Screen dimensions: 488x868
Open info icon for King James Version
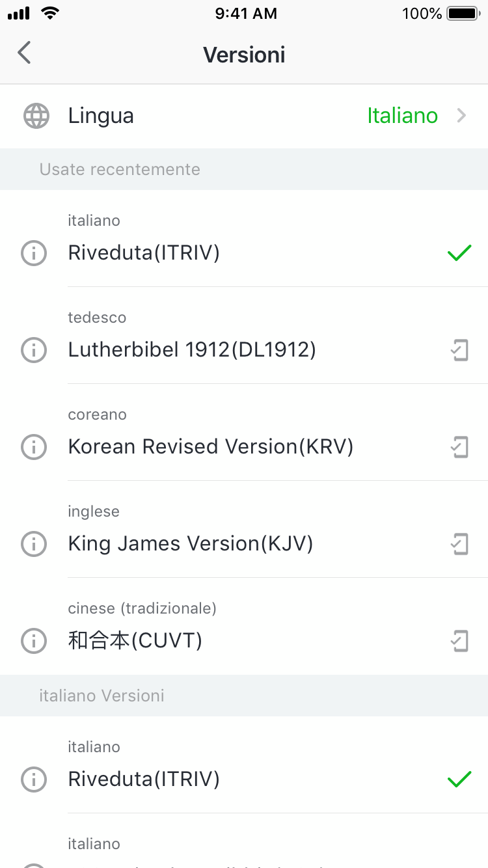point(34,543)
